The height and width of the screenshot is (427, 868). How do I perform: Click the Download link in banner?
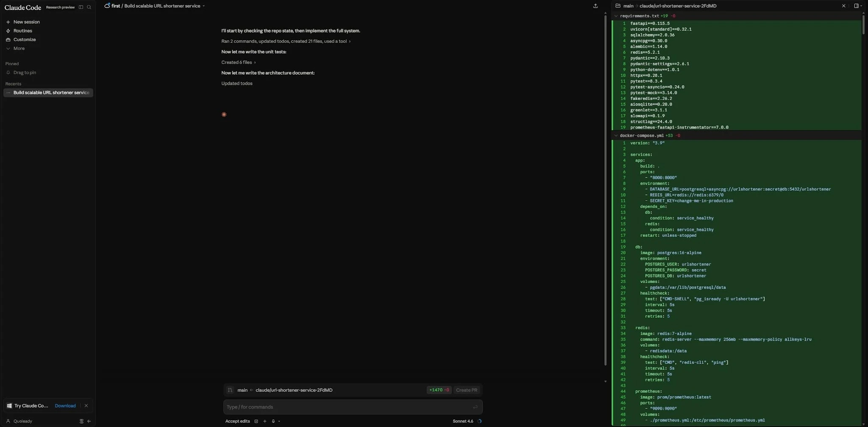[x=65, y=406]
